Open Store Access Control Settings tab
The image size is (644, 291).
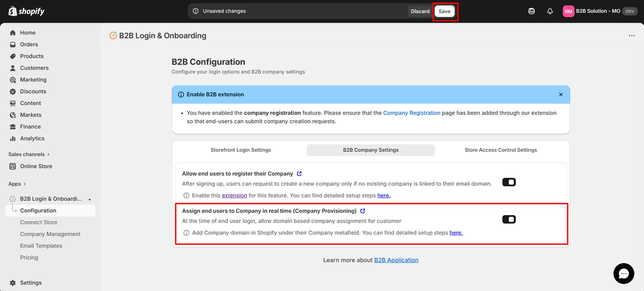[x=501, y=150]
